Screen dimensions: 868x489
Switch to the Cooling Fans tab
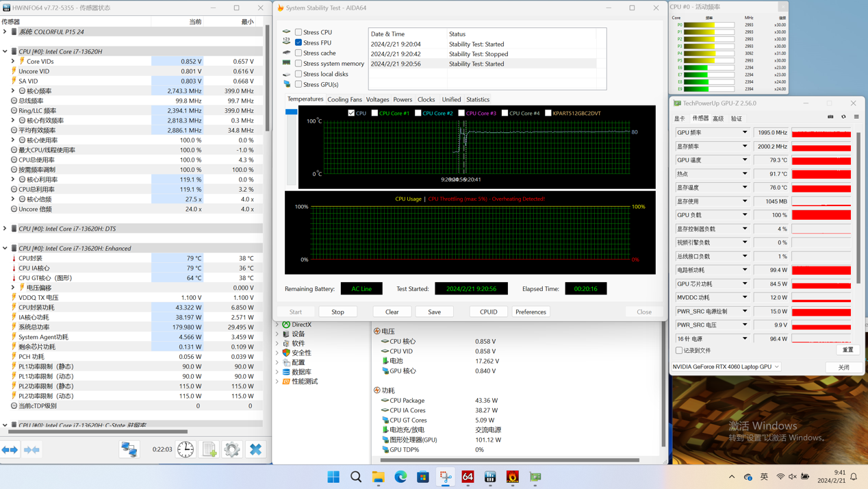pyautogui.click(x=344, y=100)
